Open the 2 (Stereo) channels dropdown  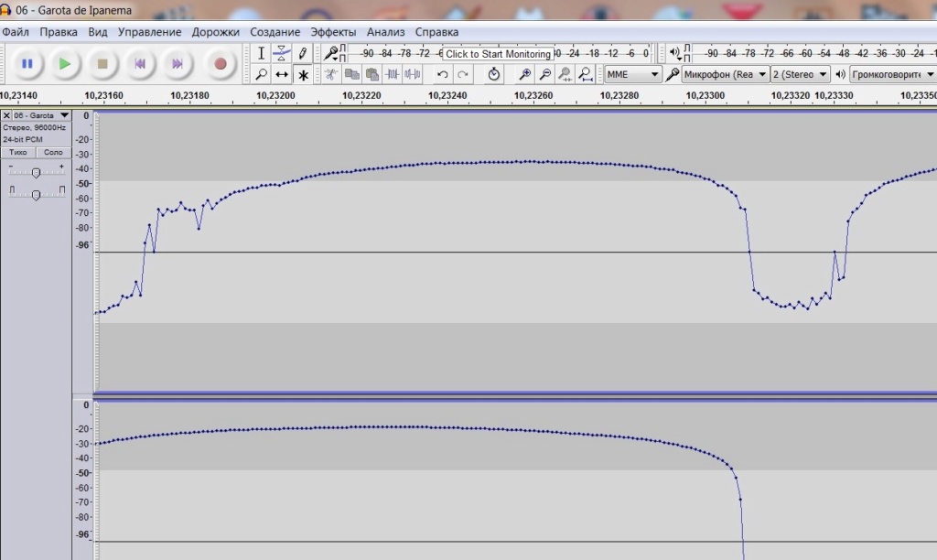pos(800,74)
